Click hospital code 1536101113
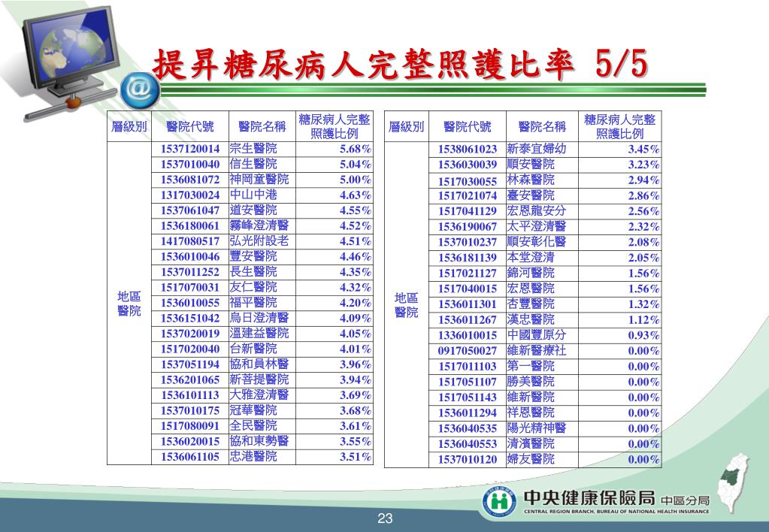Screen dimensions: 769x532 [190, 395]
